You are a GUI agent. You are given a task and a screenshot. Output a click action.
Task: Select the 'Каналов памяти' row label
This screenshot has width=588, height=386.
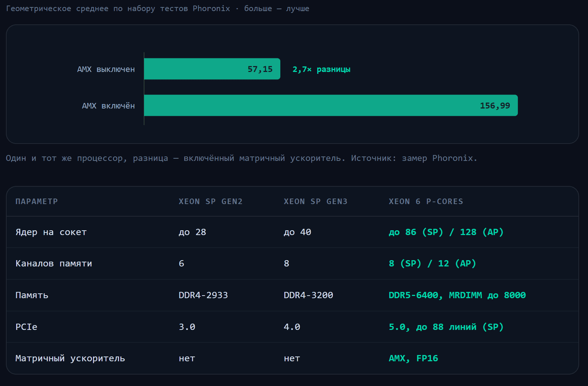(54, 263)
